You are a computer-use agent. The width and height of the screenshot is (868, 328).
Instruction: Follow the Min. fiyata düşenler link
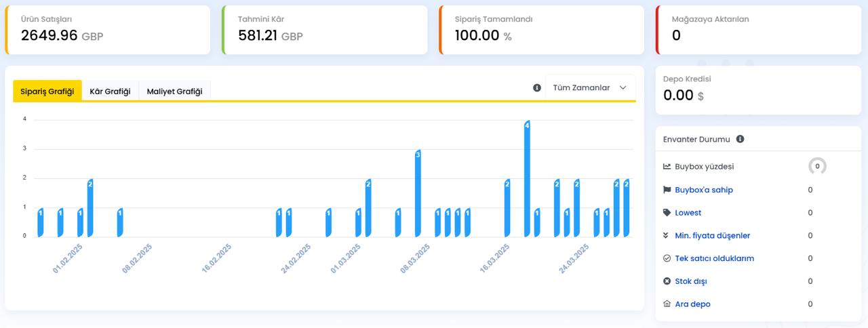pos(712,236)
